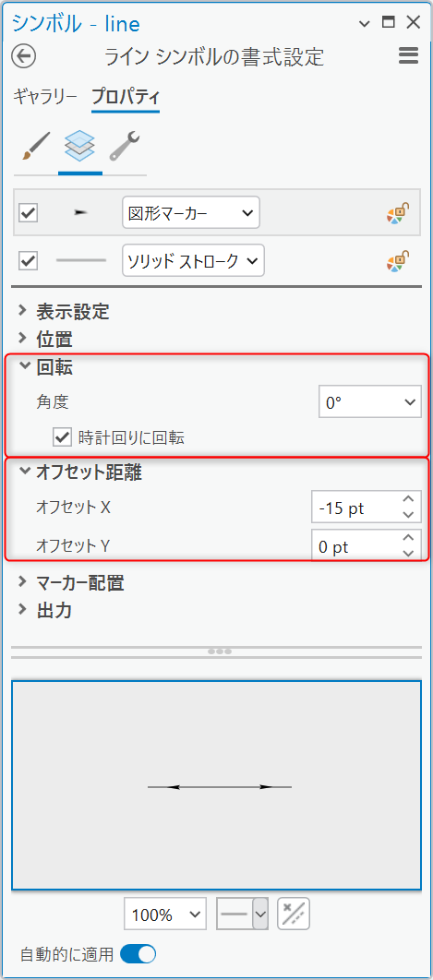Select the Layers tab icon

click(x=79, y=146)
